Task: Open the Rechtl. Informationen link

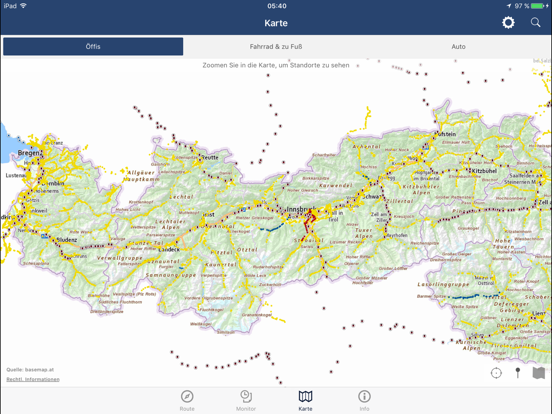Action: 33,379
